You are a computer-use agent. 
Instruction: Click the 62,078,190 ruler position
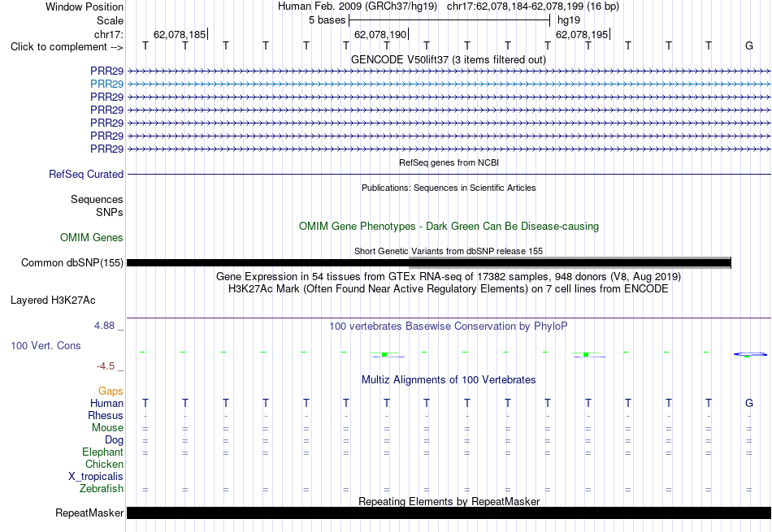[380, 34]
